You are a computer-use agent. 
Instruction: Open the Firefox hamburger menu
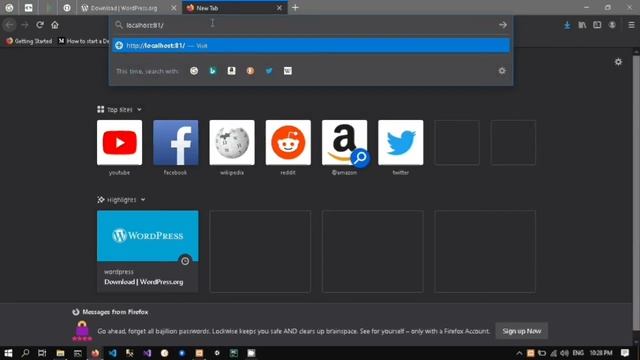(x=631, y=25)
